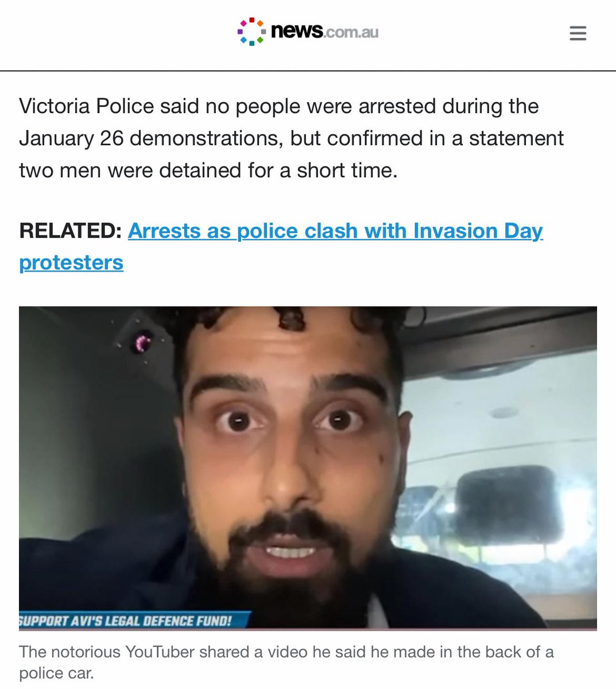This screenshot has width=616, height=689.
Task: Click the '.com.au' gray part of the logo
Action: point(351,32)
